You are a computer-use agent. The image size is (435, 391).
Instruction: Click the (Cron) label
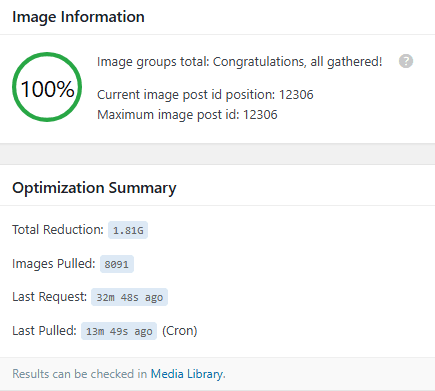pos(180,331)
